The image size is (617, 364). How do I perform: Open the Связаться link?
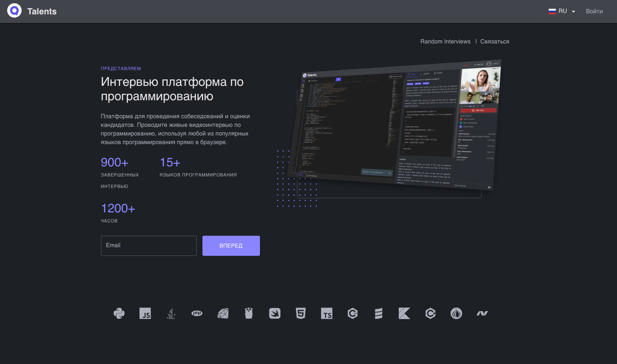click(x=495, y=41)
